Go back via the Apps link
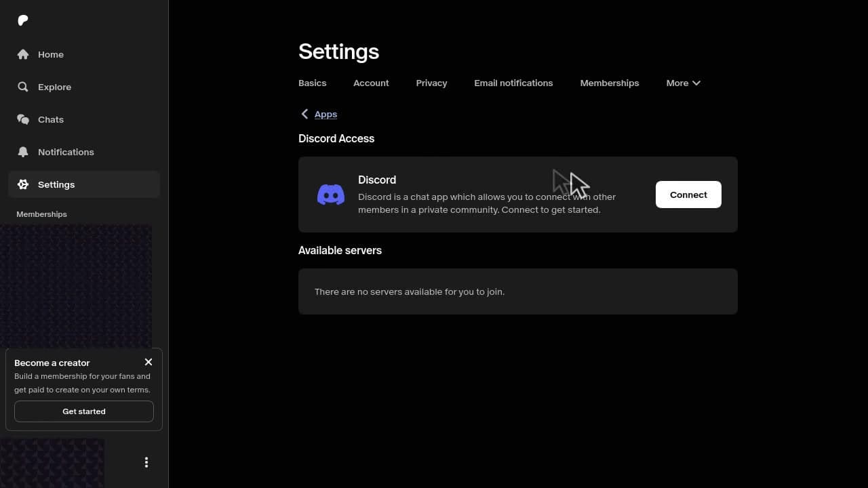 325,114
